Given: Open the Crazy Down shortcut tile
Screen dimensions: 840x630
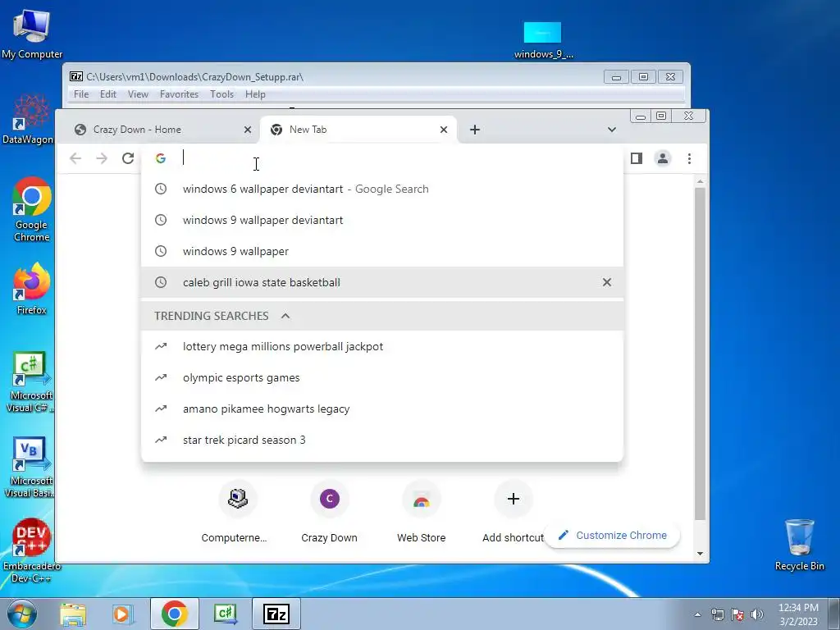Looking at the screenshot, I should (x=330, y=513).
